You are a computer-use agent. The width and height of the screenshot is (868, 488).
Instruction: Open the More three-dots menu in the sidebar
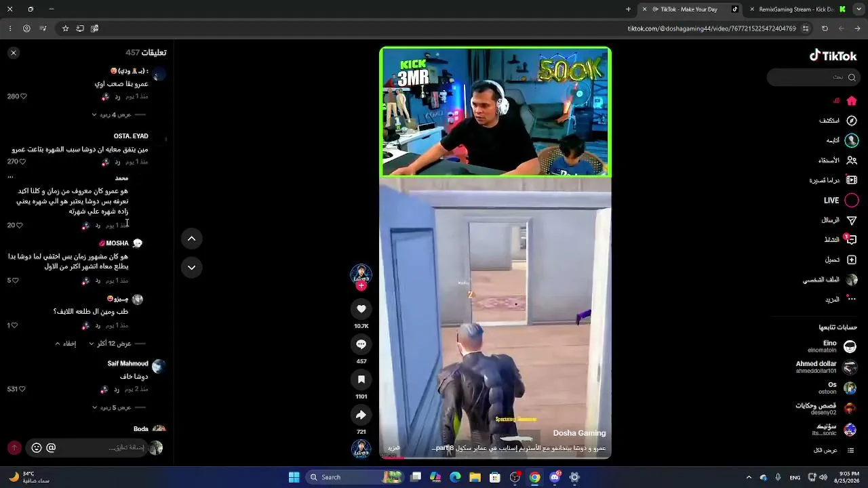[852, 300]
